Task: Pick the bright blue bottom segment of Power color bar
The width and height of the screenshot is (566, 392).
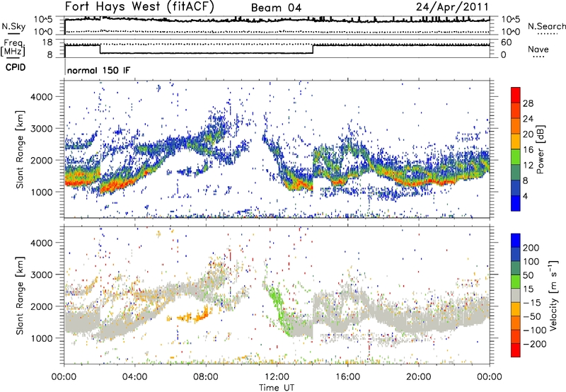Action: pyautogui.click(x=516, y=203)
